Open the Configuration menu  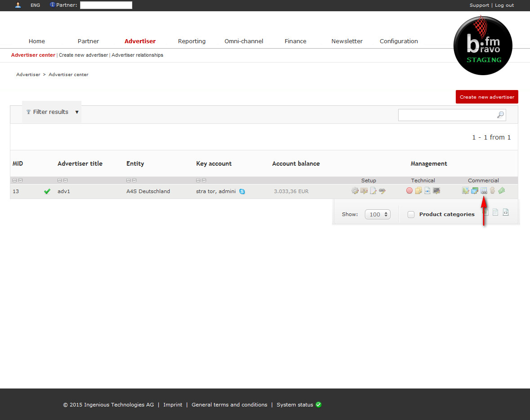[399, 41]
